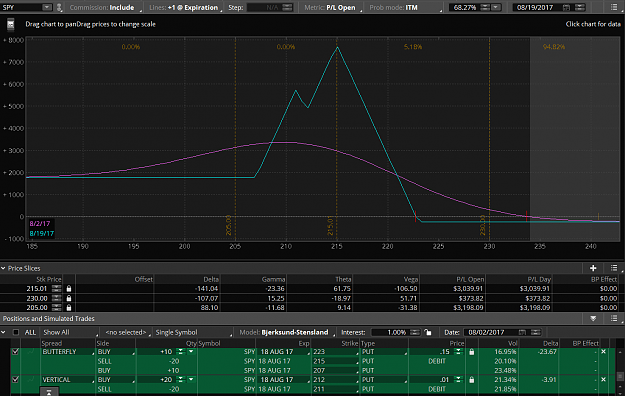Change the 212 strike dropdown
Viewport: 625px width, 396px height.
point(335,380)
